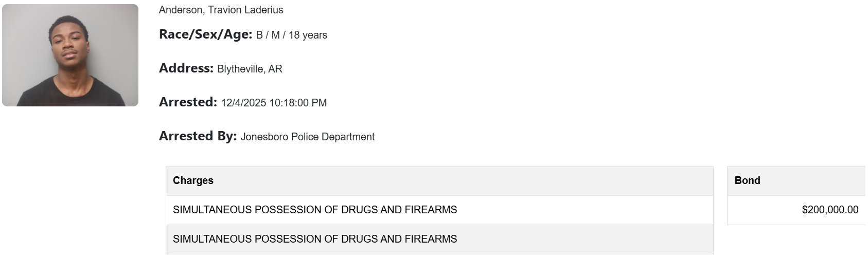This screenshot has width=868, height=258.
Task: Click the Race/Sex/Age label
Action: pos(205,34)
